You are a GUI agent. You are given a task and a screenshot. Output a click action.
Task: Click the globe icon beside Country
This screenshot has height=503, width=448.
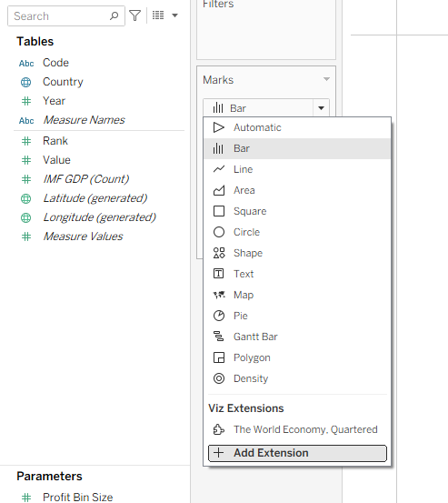pos(26,82)
